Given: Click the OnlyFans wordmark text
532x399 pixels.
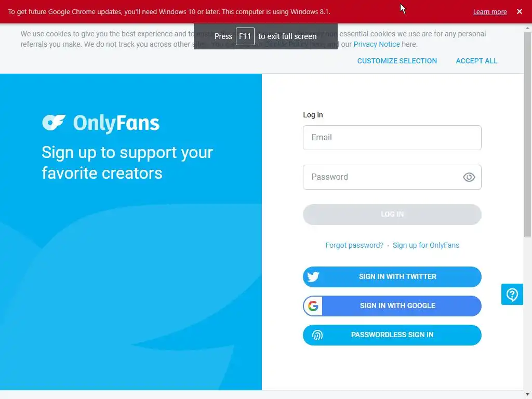Looking at the screenshot, I should pos(116,123).
